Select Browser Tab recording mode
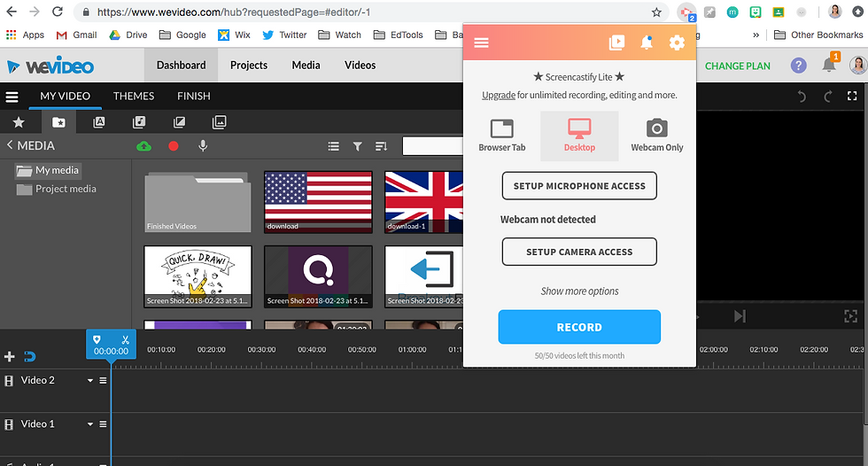 [501, 136]
